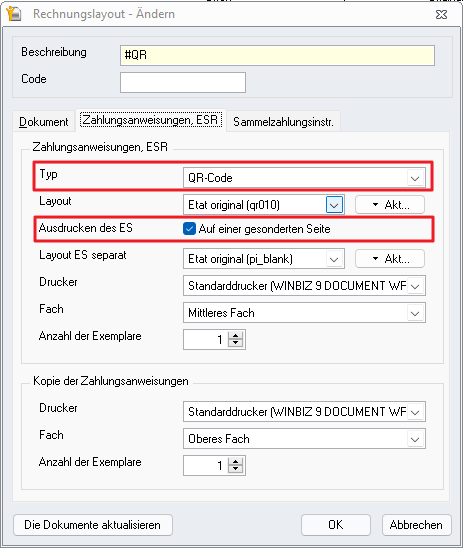Open the Akt... menu button next to Layout
This screenshot has width=463, height=549.
390,205
